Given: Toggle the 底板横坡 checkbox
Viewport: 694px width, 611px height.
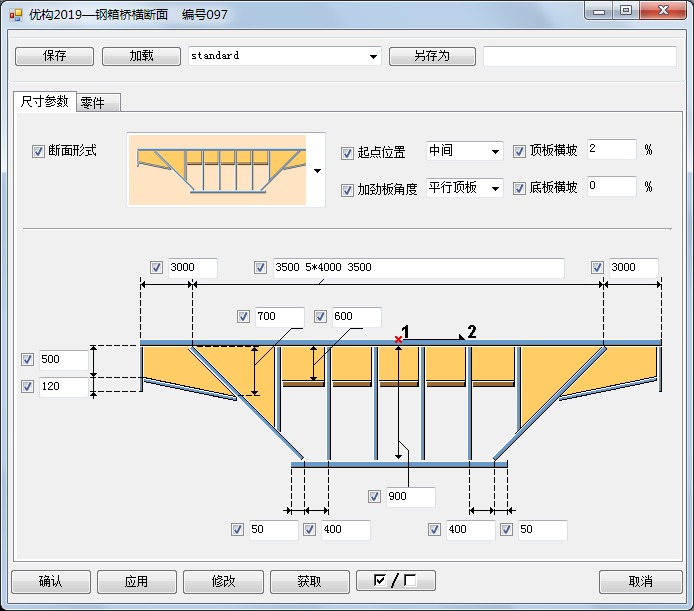Looking at the screenshot, I should 519,189.
